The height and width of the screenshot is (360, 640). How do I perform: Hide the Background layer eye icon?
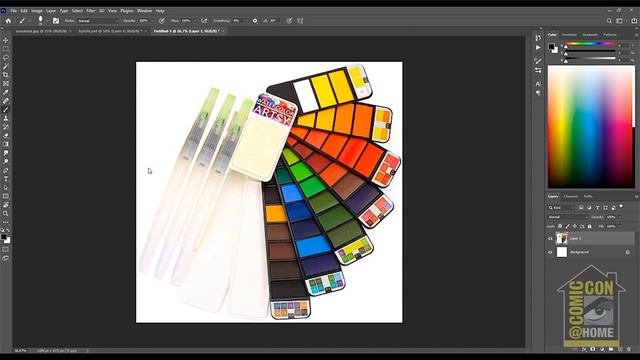[550, 253]
